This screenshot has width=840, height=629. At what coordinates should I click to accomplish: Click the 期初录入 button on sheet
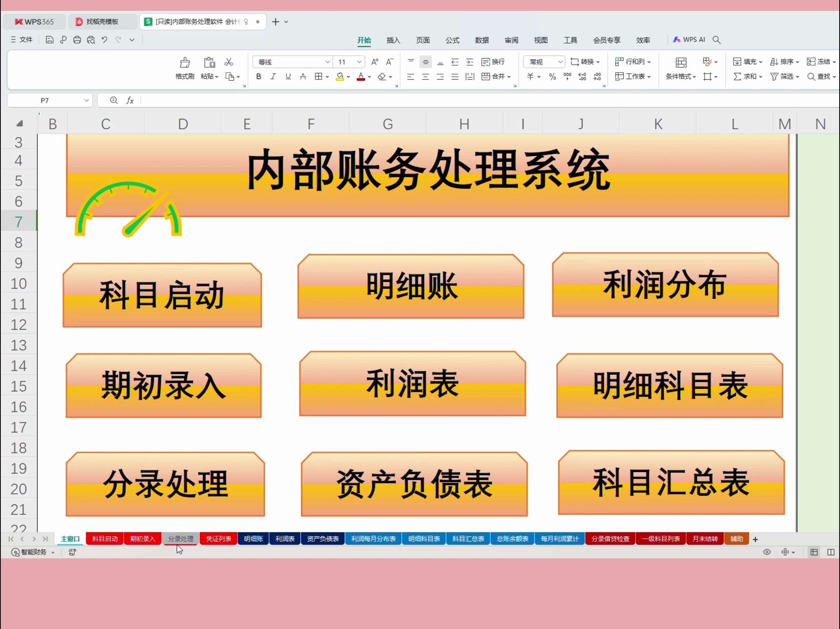pyautogui.click(x=164, y=386)
